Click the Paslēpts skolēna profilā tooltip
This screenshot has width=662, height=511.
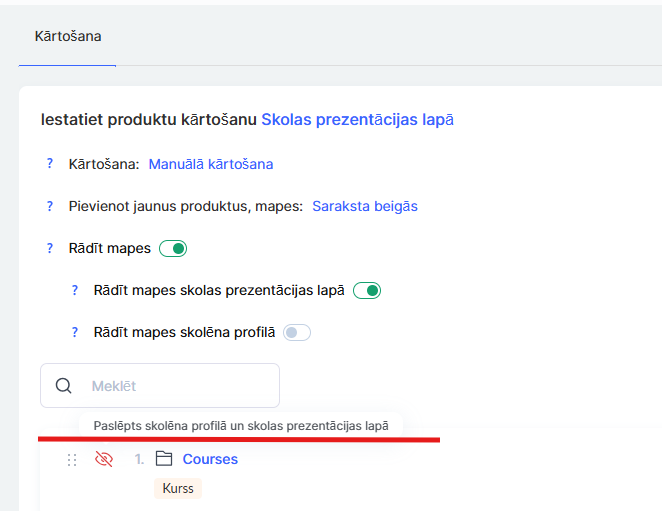pyautogui.click(x=241, y=426)
